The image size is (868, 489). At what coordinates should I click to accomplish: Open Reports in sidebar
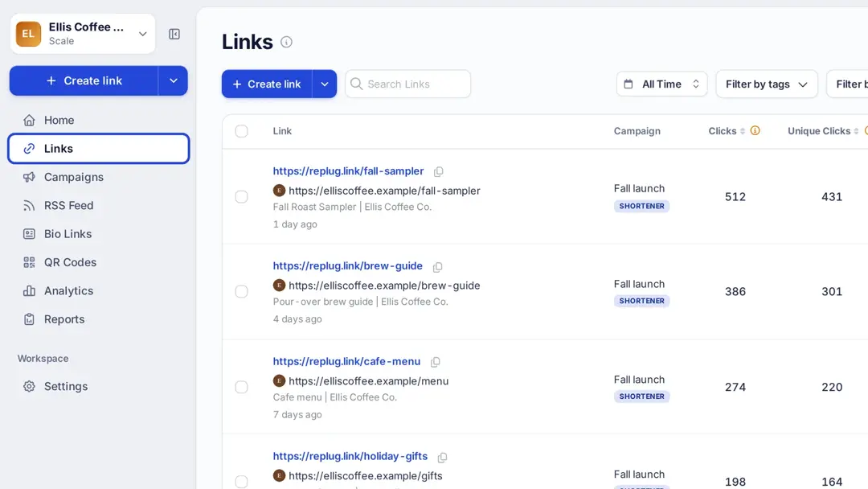tap(99, 319)
